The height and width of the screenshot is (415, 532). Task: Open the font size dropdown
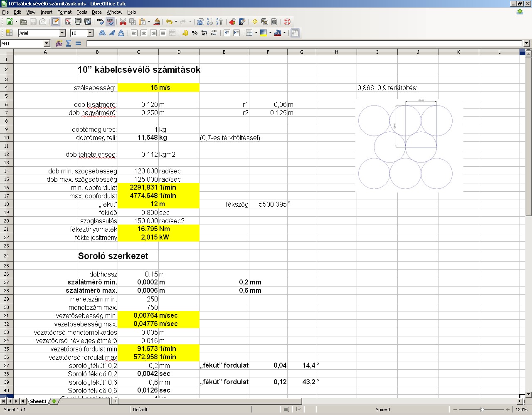point(90,33)
